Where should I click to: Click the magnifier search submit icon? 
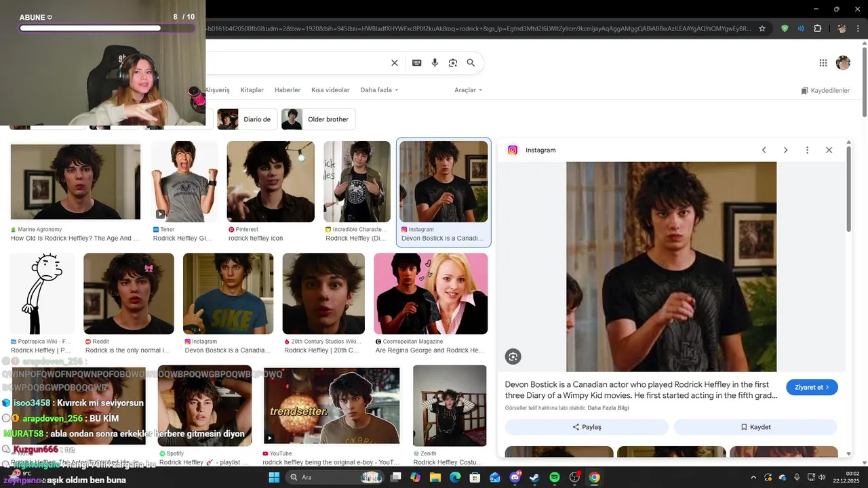pyautogui.click(x=471, y=63)
